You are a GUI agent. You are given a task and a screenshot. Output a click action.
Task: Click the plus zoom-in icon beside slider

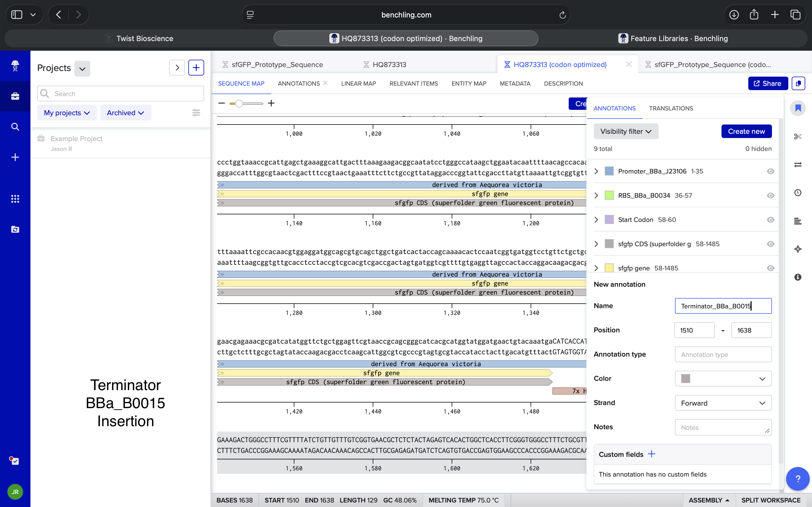pos(271,103)
